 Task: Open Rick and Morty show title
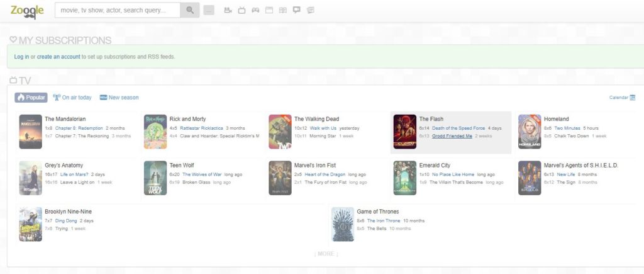click(187, 119)
